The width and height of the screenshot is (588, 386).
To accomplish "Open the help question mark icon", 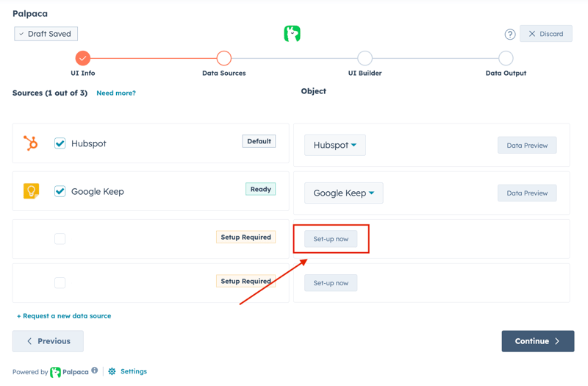I will (x=509, y=34).
